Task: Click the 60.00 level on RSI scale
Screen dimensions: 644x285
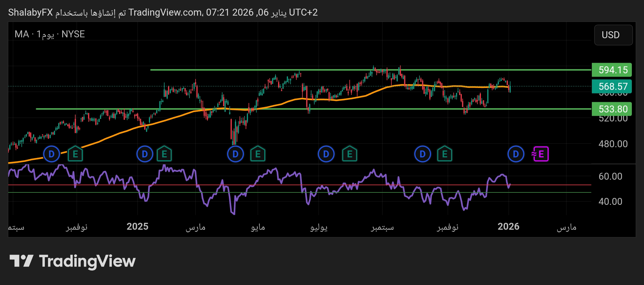Action: (610, 176)
